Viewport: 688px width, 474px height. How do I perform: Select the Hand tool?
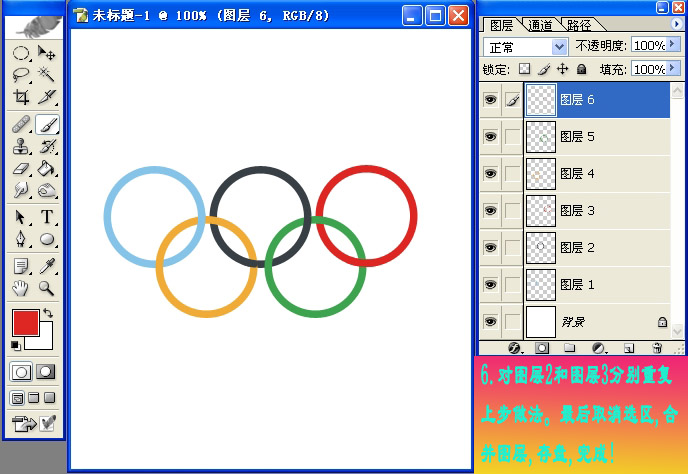[x=21, y=288]
